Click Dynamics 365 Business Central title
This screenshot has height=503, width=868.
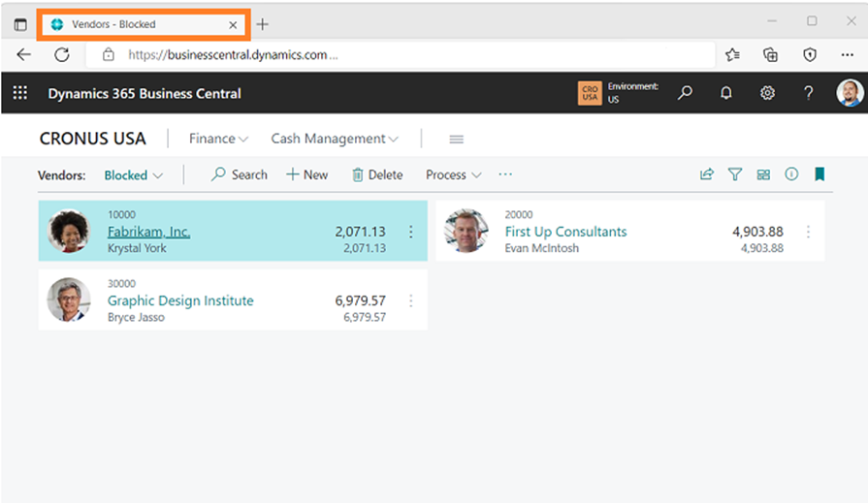coord(145,93)
